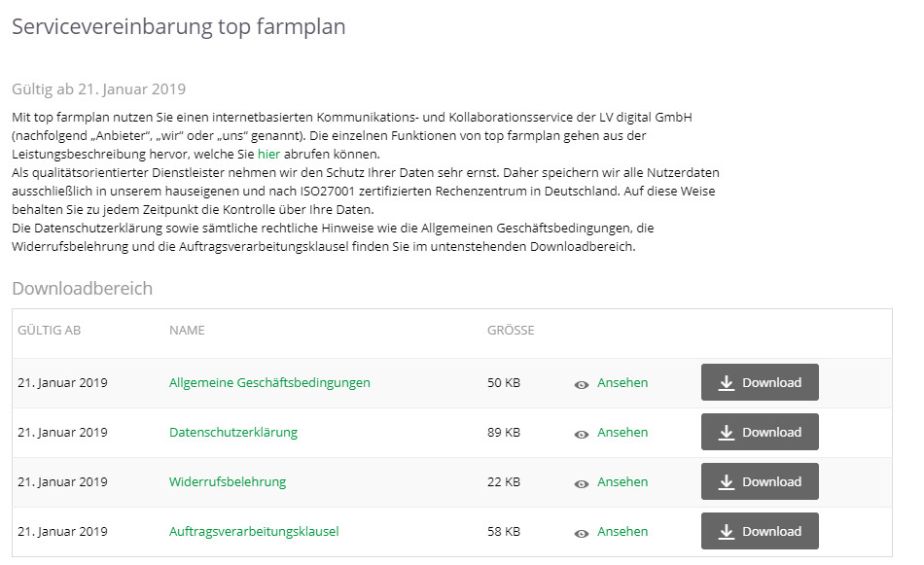Download the Allgemeine Geschäftsbedingungen file

pyautogui.click(x=760, y=382)
